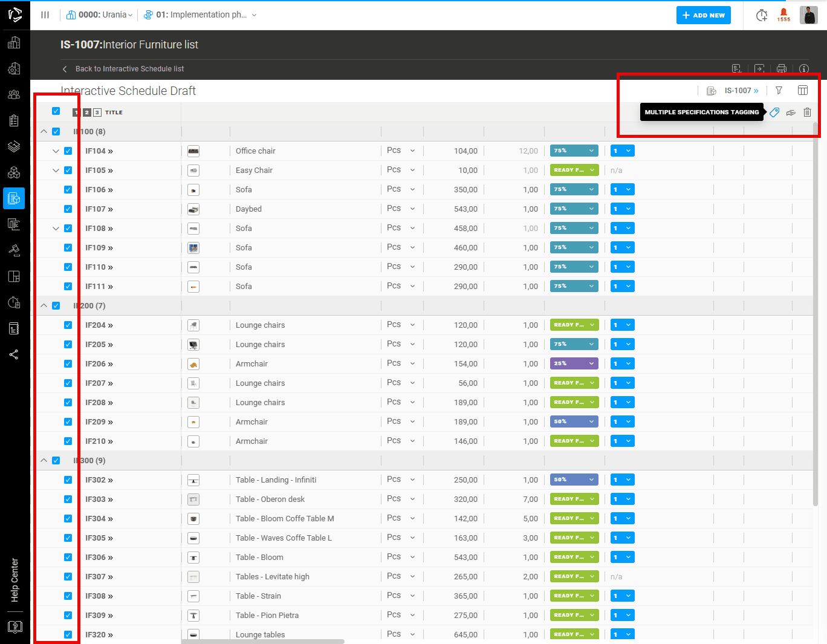Viewport: 827px width, 644px height.
Task: Go back to Interactive Schedule list
Action: 123,69
